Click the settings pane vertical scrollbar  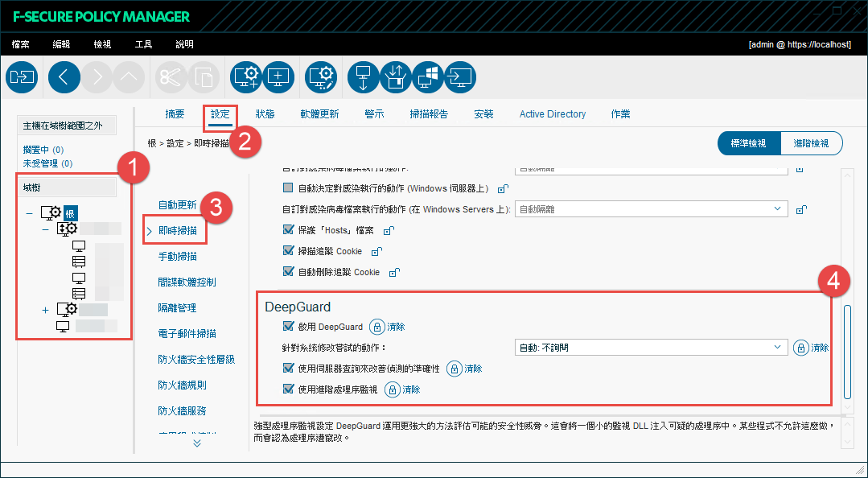(x=848, y=352)
